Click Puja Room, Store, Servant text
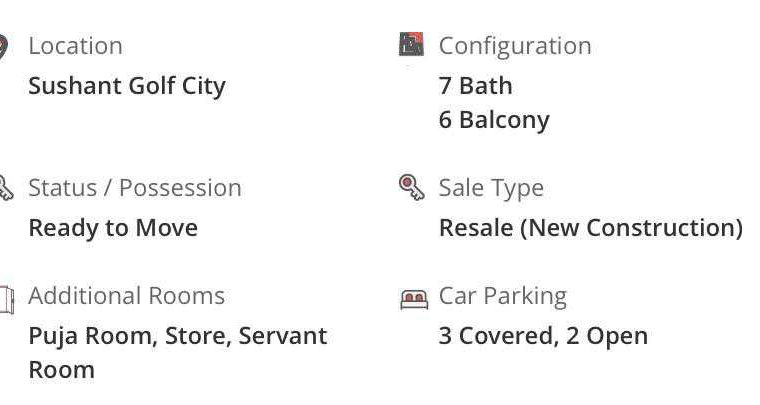Screen dimensions: 760x405 point(177,336)
